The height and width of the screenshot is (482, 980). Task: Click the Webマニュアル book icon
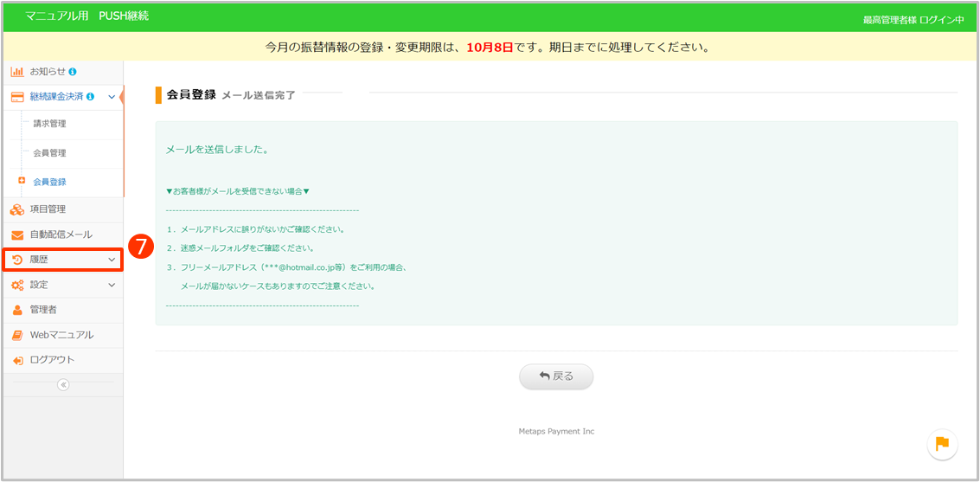click(17, 335)
